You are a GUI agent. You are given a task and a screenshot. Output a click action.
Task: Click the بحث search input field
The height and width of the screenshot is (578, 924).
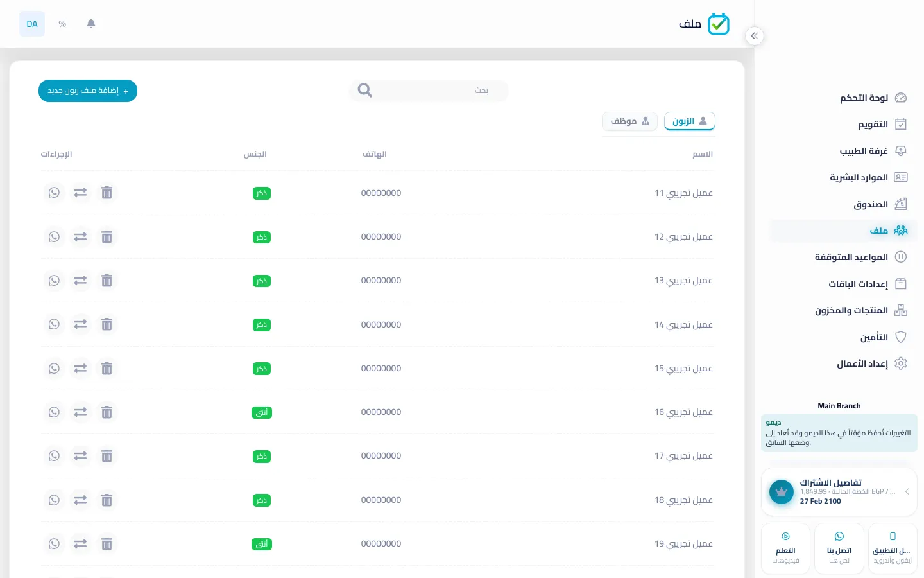point(429,91)
